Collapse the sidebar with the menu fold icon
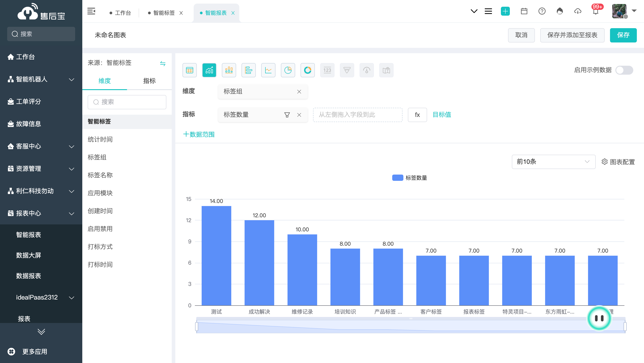Image resolution: width=644 pixels, height=363 pixels. pos(91,11)
